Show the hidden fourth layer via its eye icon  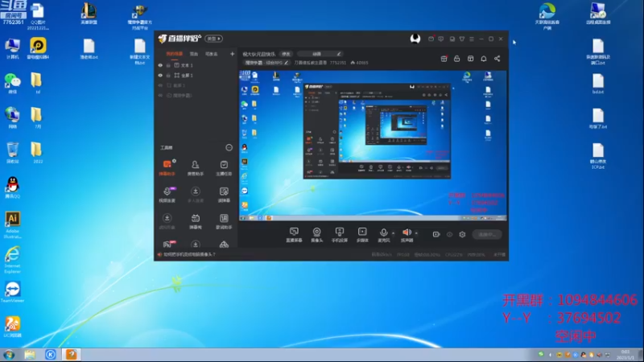click(x=160, y=95)
